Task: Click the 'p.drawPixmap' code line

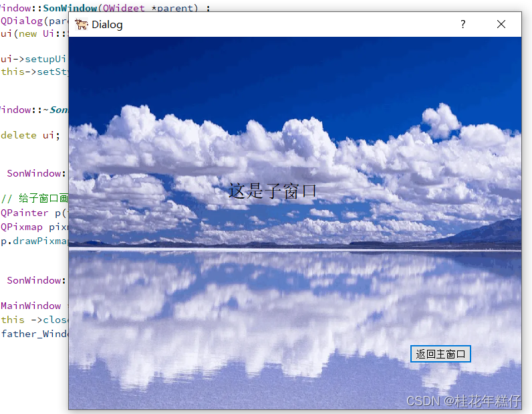Action: point(35,241)
